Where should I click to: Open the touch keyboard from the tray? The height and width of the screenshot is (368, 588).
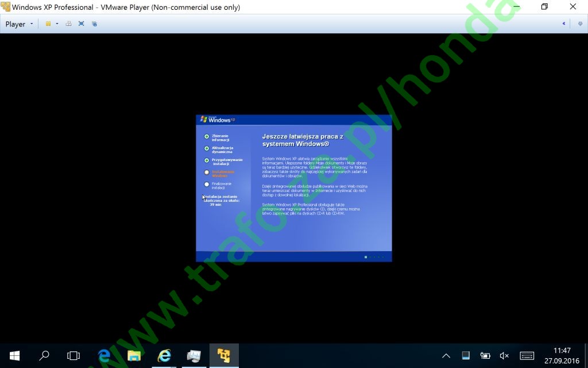coord(527,355)
